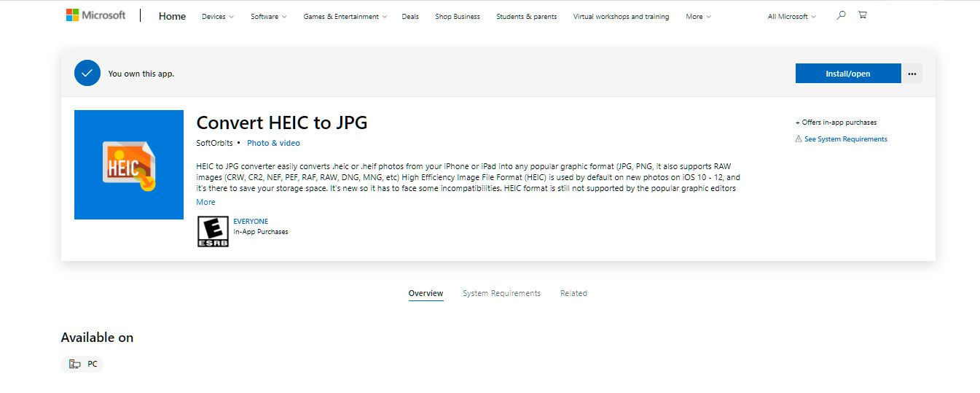Expand the All Microsoft dropdown
This screenshot has width=980, height=393.
[792, 17]
